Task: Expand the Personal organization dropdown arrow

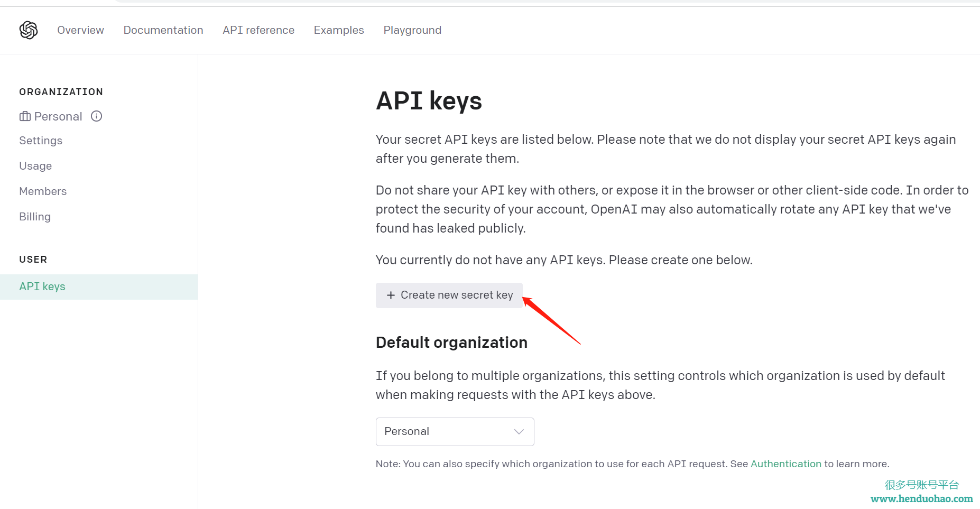Action: point(519,432)
